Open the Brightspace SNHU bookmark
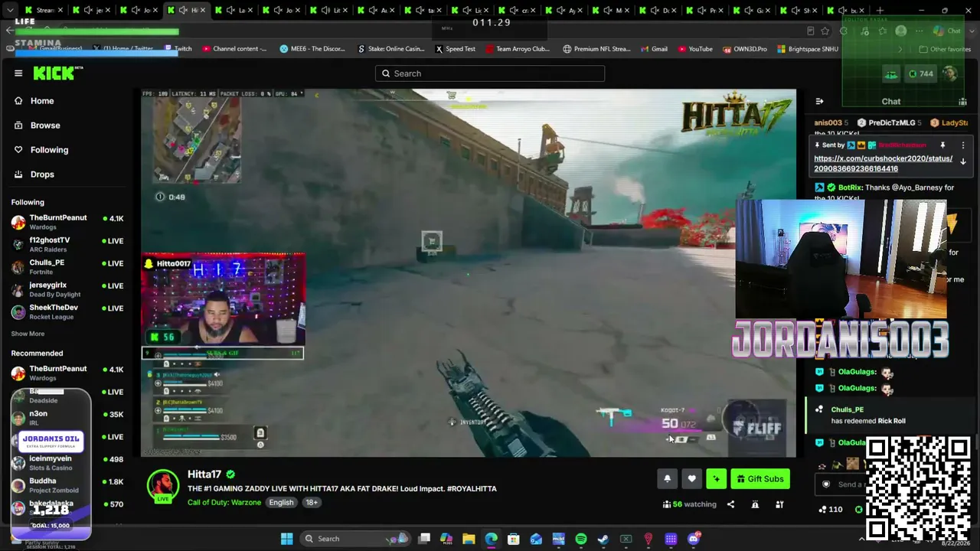This screenshot has height=551, width=980. pos(807,49)
